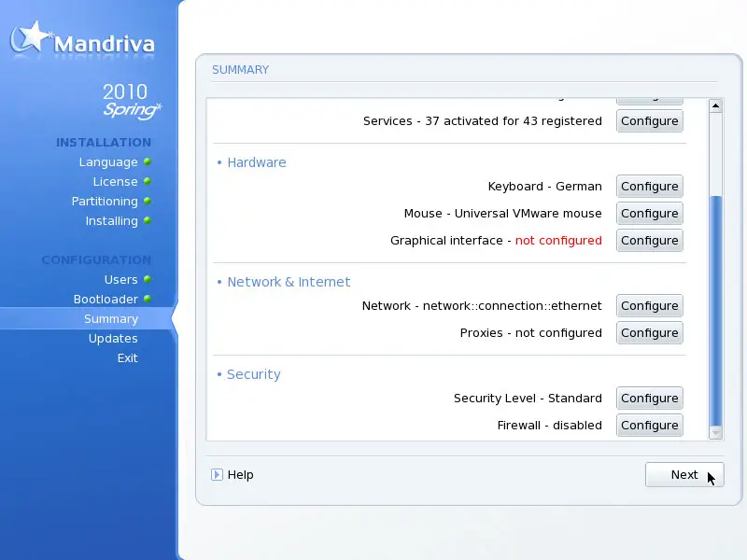Open the Help section

241,475
